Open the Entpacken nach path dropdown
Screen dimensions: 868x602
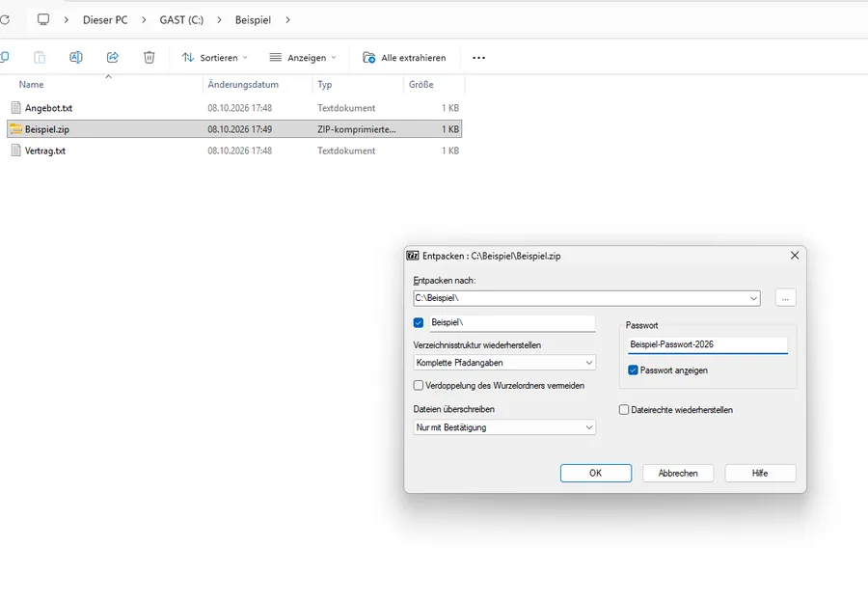[x=753, y=298]
